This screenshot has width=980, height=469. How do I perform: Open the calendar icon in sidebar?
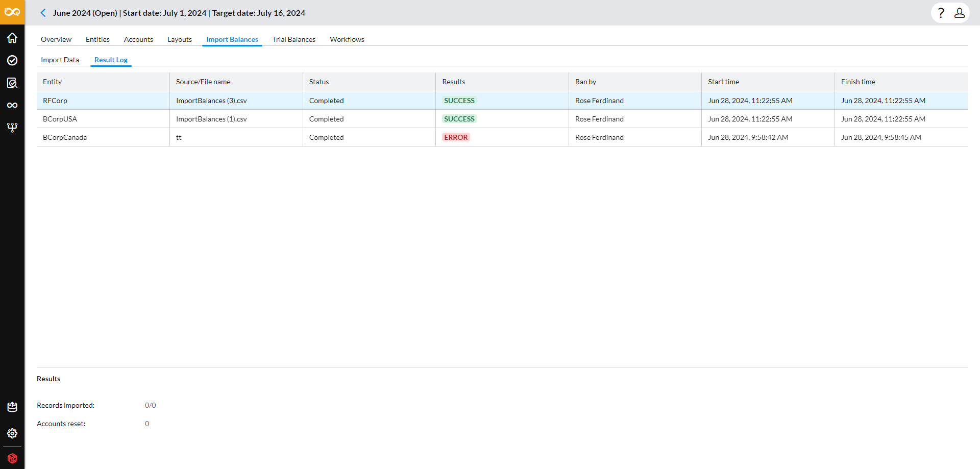click(12, 407)
